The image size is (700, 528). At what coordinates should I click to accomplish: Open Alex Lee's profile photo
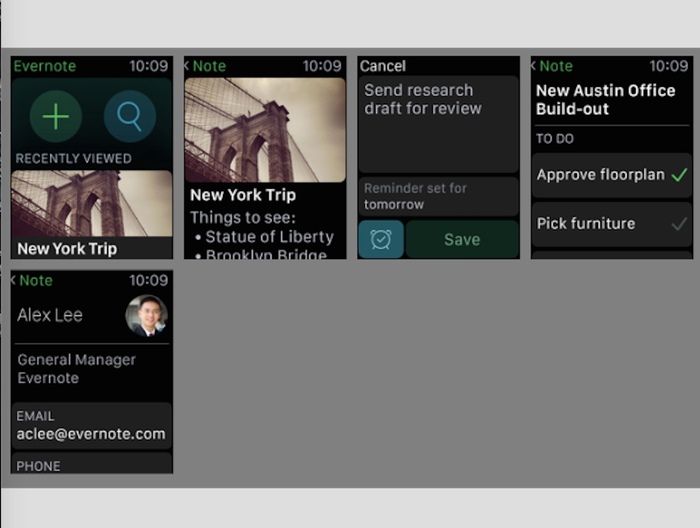point(146,316)
